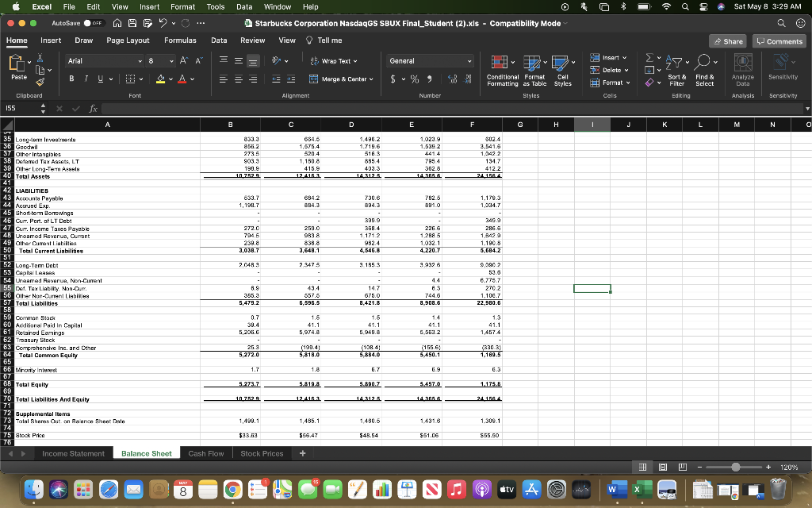
Task: Click the Align Right icon
Action: (x=253, y=79)
